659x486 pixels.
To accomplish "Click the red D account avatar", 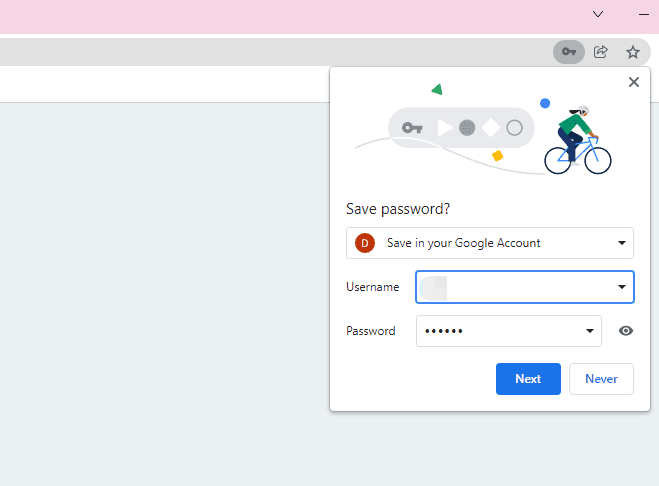I will (x=364, y=243).
